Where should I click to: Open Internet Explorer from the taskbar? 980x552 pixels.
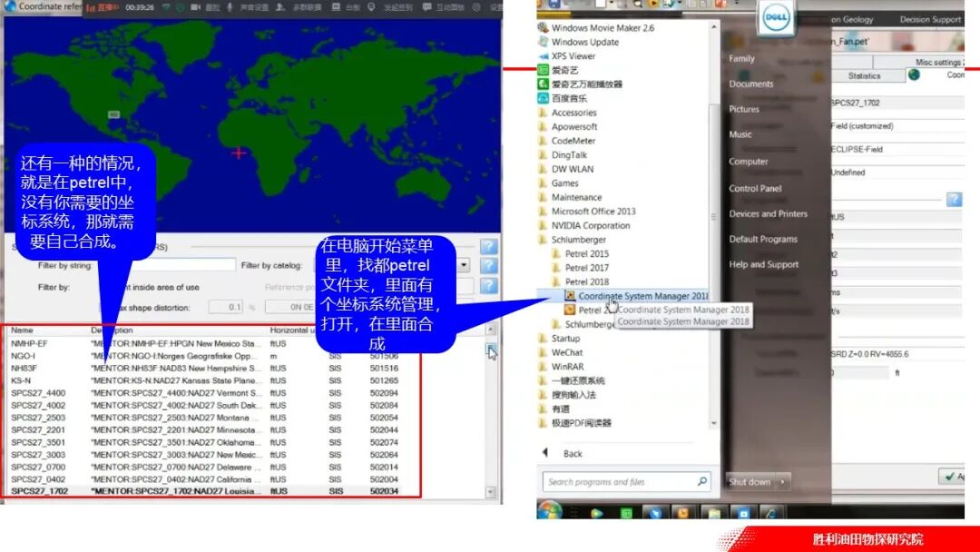[x=772, y=513]
